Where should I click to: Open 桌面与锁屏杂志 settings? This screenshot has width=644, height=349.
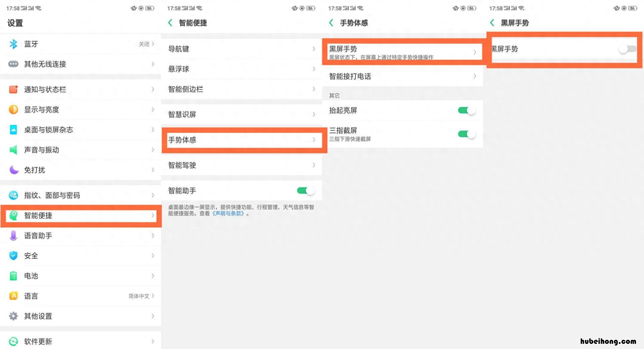(80, 130)
